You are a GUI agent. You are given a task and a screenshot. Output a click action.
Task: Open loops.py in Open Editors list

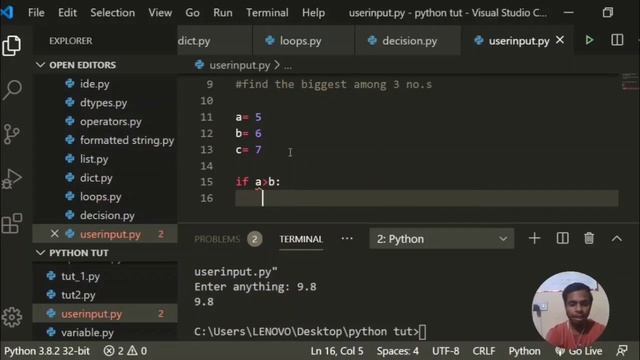pos(105,196)
